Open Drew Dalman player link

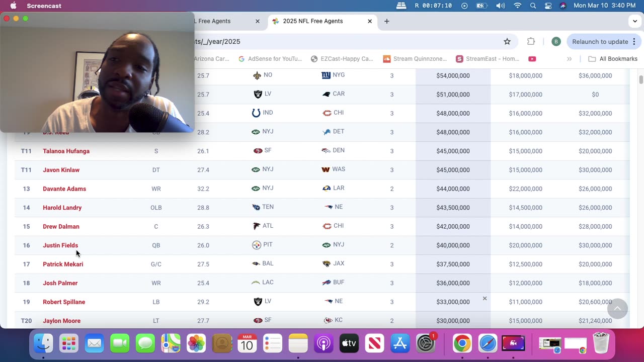click(x=61, y=226)
